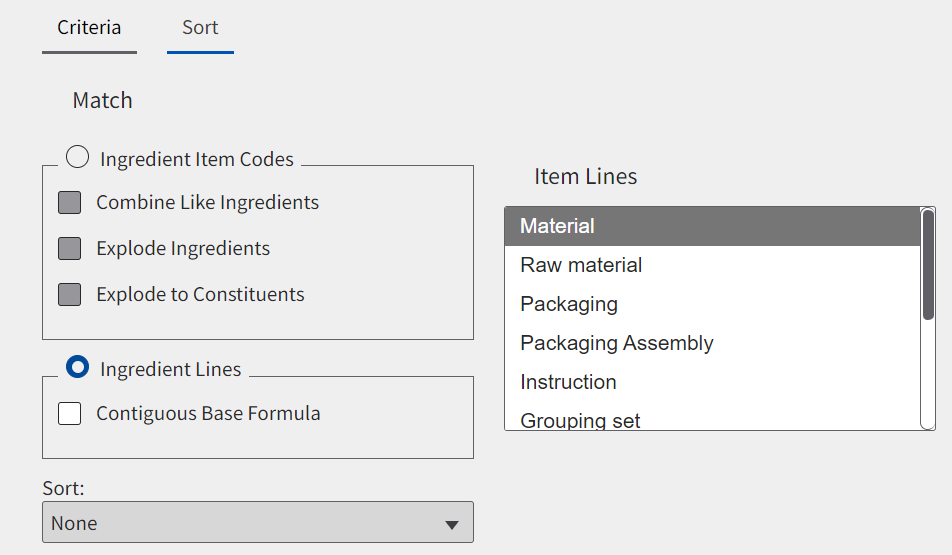This screenshot has width=952, height=555.
Task: Click the Item Lines scrollbar thumb
Action: 928,265
